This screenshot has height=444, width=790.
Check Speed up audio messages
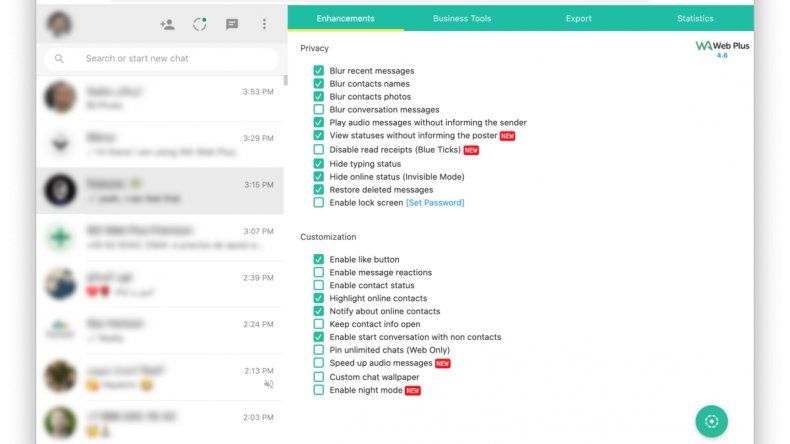tap(318, 363)
